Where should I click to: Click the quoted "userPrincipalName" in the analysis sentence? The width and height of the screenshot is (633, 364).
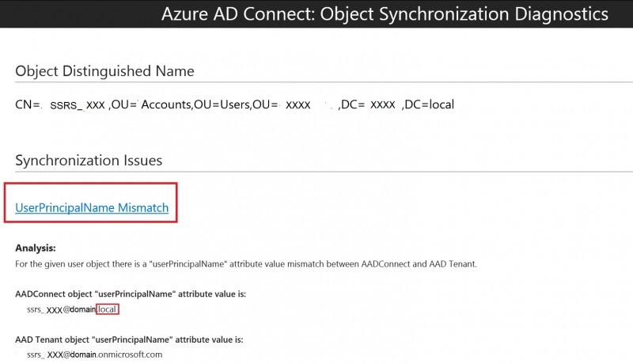(188, 264)
